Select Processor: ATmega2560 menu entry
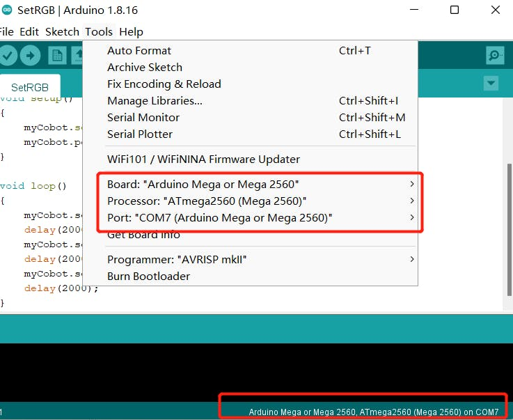513x420 pixels. click(251, 201)
